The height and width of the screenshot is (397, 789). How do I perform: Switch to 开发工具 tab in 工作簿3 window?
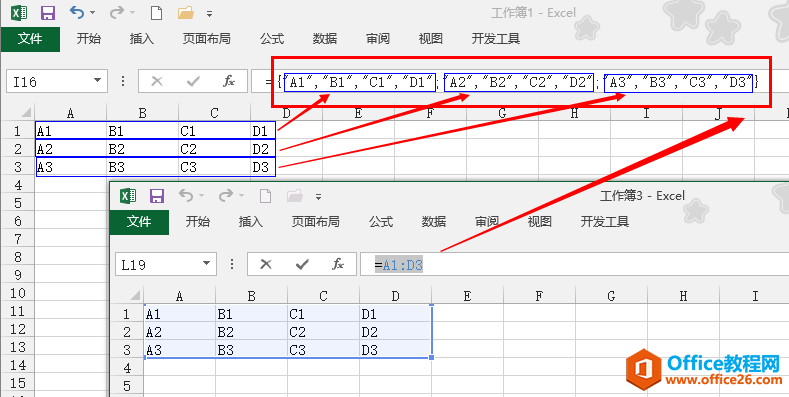[605, 221]
